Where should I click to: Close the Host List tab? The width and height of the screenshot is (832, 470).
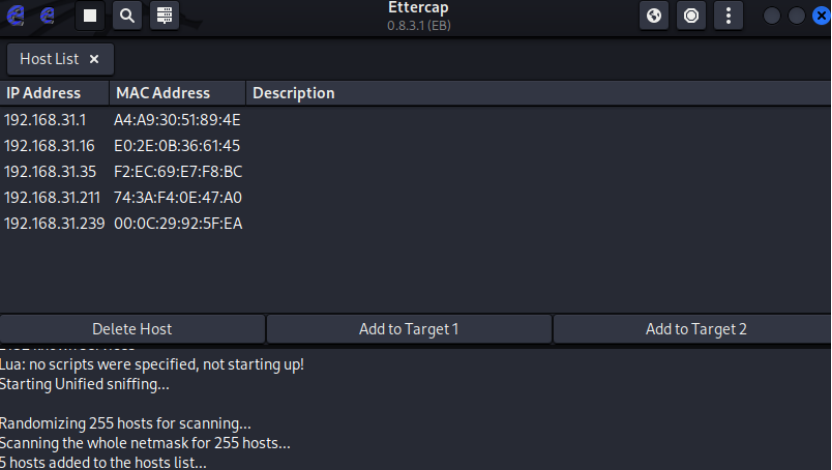pos(94,59)
